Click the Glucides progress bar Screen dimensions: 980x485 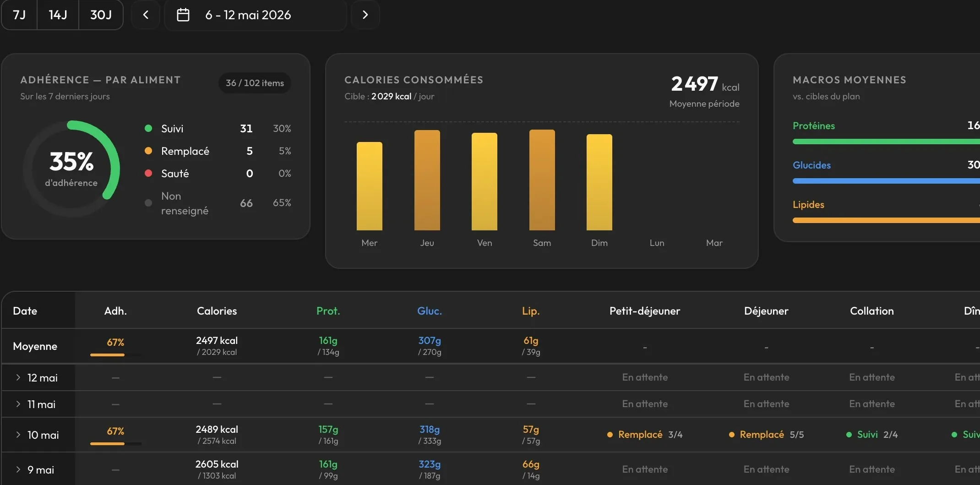click(x=886, y=181)
